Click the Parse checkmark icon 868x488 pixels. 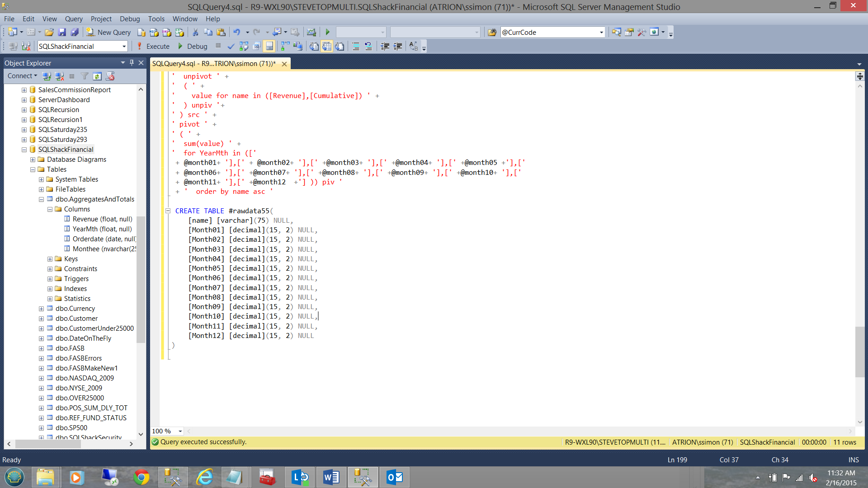231,46
